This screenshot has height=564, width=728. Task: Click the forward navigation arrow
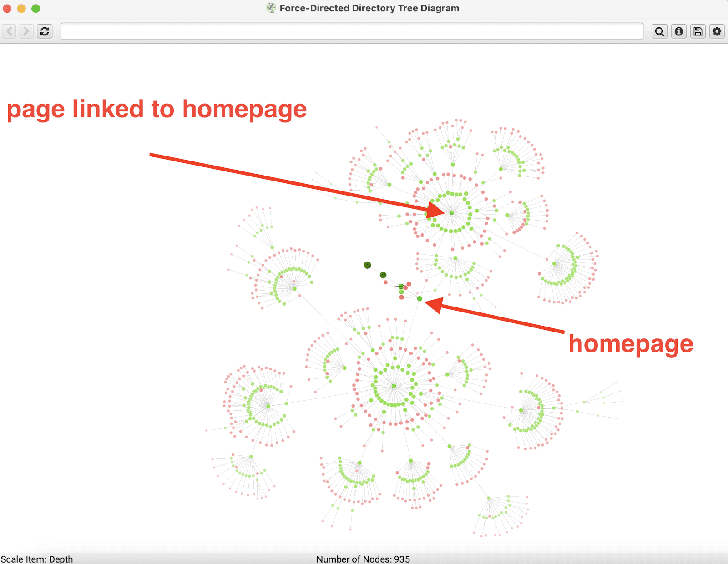click(26, 31)
